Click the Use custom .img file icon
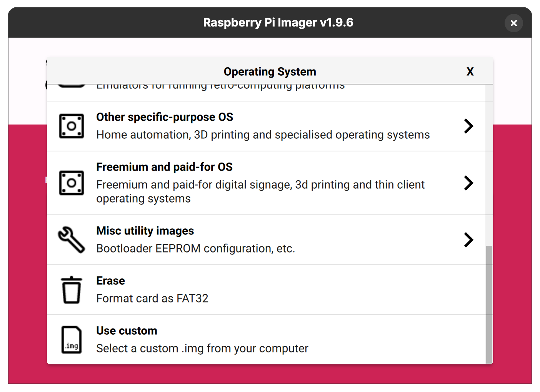Viewport: 540px width, 392px height. [x=72, y=340]
